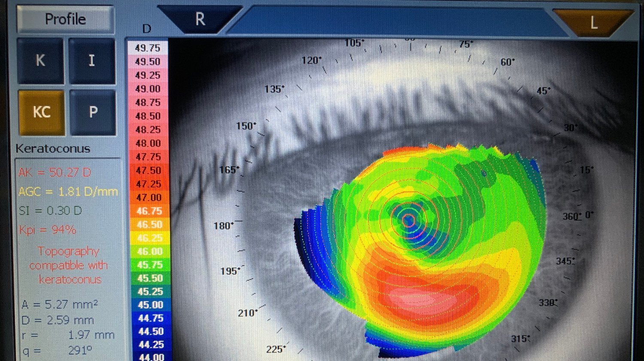Click the 225° axis label
The image size is (644, 361).
click(x=276, y=349)
